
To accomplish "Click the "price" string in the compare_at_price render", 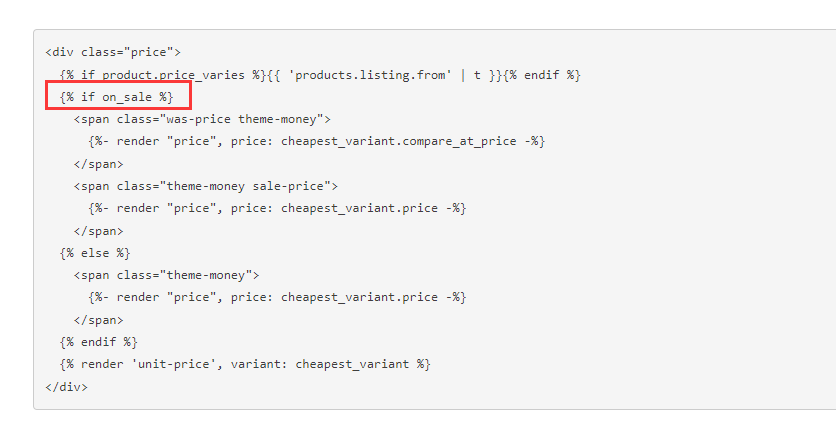I will [x=191, y=141].
